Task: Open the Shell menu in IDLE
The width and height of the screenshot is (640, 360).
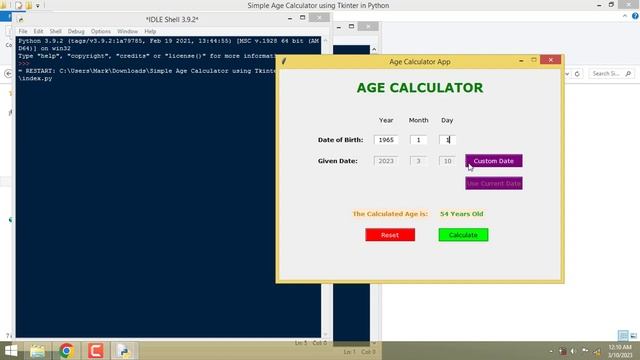Action: 56,31
